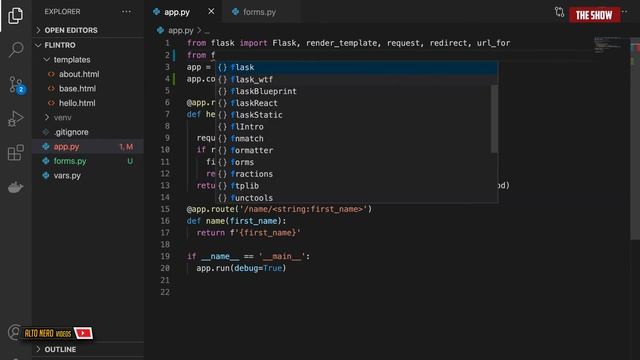Open base.html in the explorer
The image size is (640, 360).
pyautogui.click(x=77, y=89)
